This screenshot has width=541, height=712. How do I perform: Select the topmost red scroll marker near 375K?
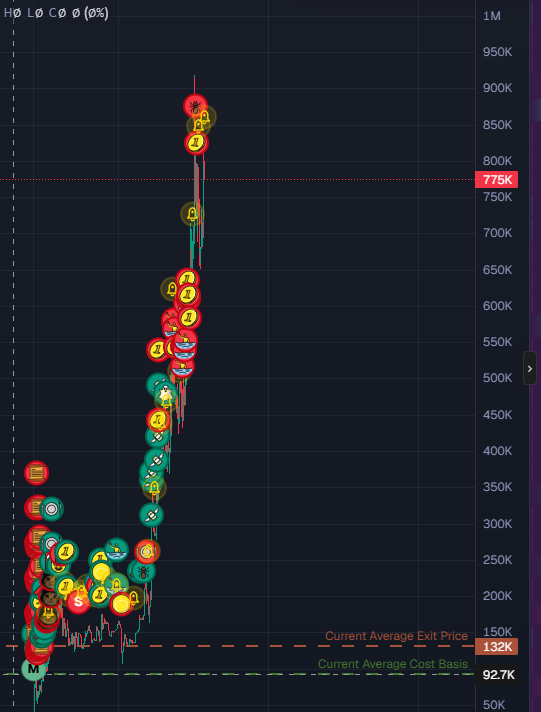point(36,473)
